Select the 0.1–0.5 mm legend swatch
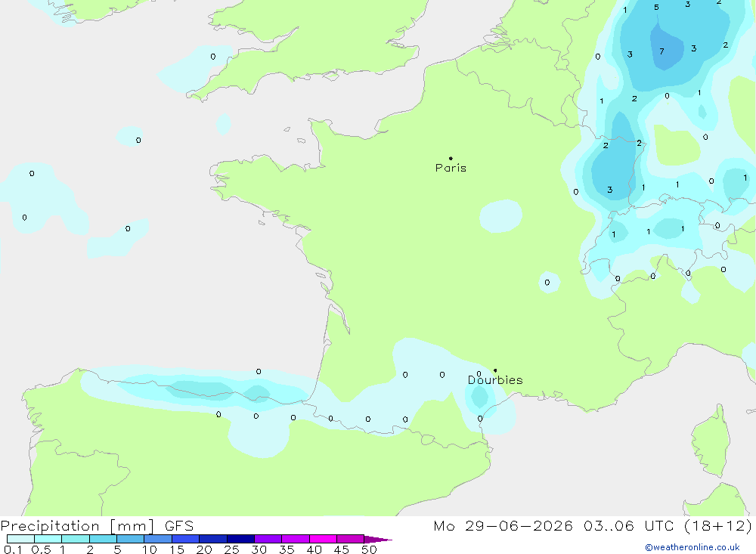 pyautogui.click(x=20, y=539)
